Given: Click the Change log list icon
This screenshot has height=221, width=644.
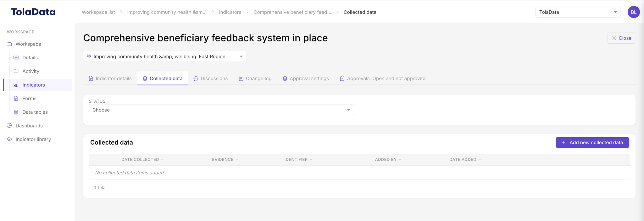Looking at the screenshot, I should [241, 78].
